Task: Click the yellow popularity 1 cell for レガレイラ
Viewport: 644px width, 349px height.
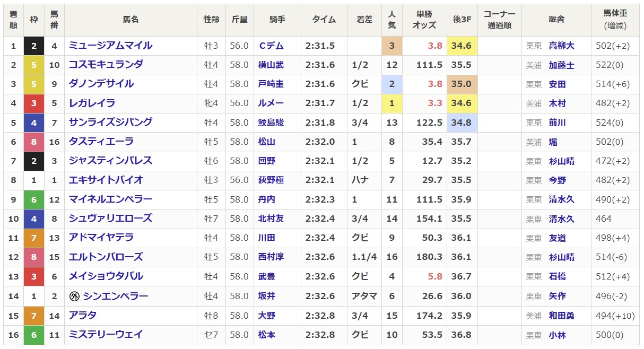Action: pyautogui.click(x=391, y=103)
